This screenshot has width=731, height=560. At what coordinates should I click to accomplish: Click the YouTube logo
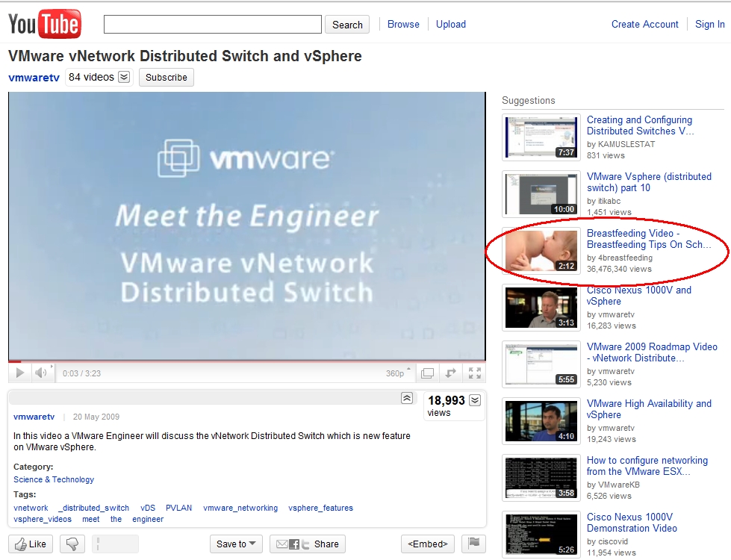tap(45, 24)
